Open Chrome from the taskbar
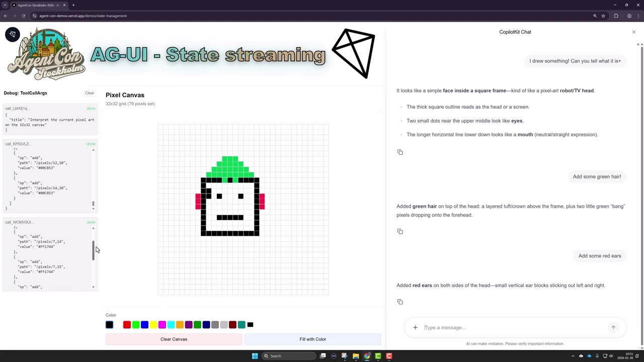This screenshot has height=362, width=644. tap(367, 356)
